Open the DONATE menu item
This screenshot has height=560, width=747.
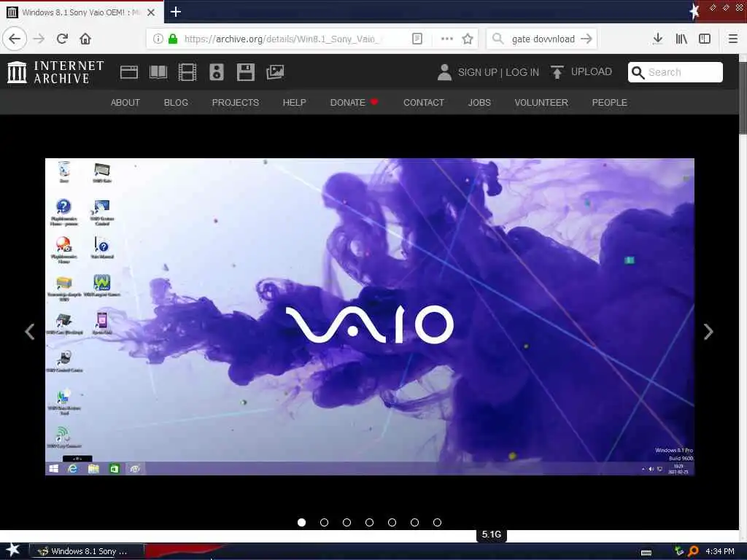point(354,102)
